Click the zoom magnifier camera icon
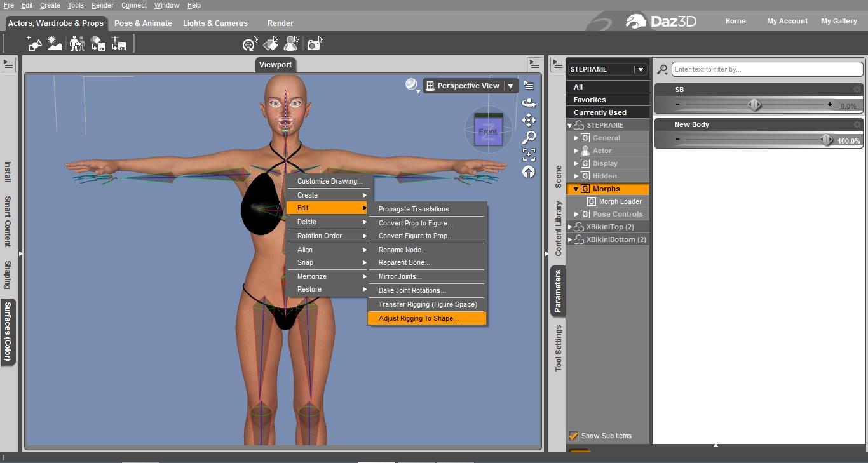Screen dimensions: 868x463 pos(529,137)
